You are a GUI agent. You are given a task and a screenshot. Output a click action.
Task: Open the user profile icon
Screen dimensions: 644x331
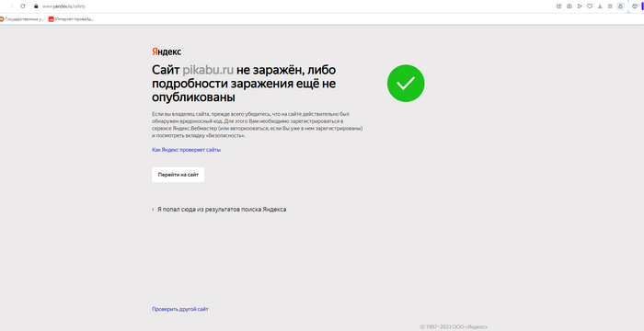click(x=620, y=6)
